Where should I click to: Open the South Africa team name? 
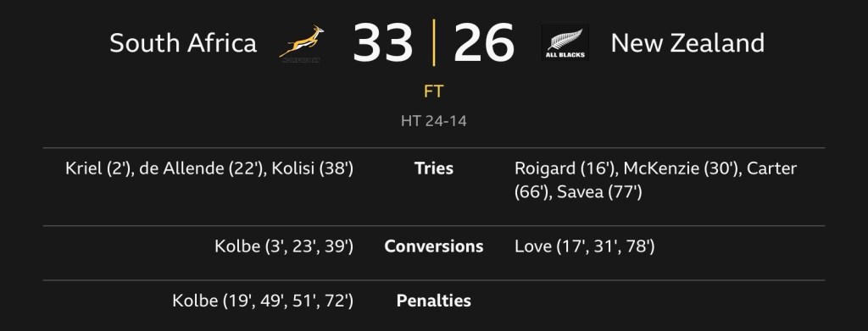(x=183, y=43)
